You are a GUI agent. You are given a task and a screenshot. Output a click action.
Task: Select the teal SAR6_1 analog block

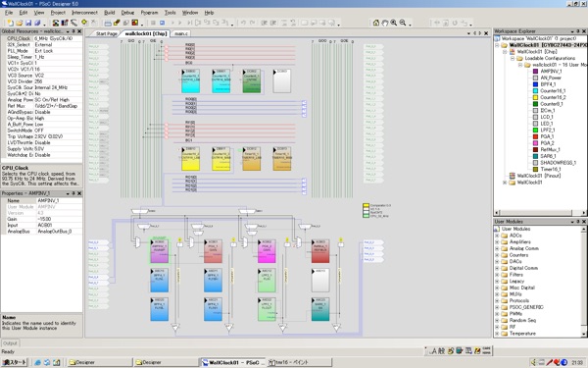320,309
